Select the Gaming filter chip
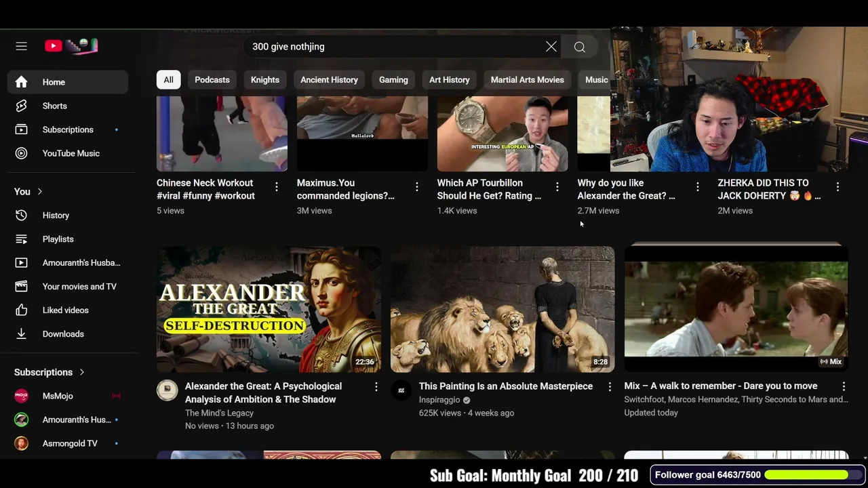 pos(393,80)
